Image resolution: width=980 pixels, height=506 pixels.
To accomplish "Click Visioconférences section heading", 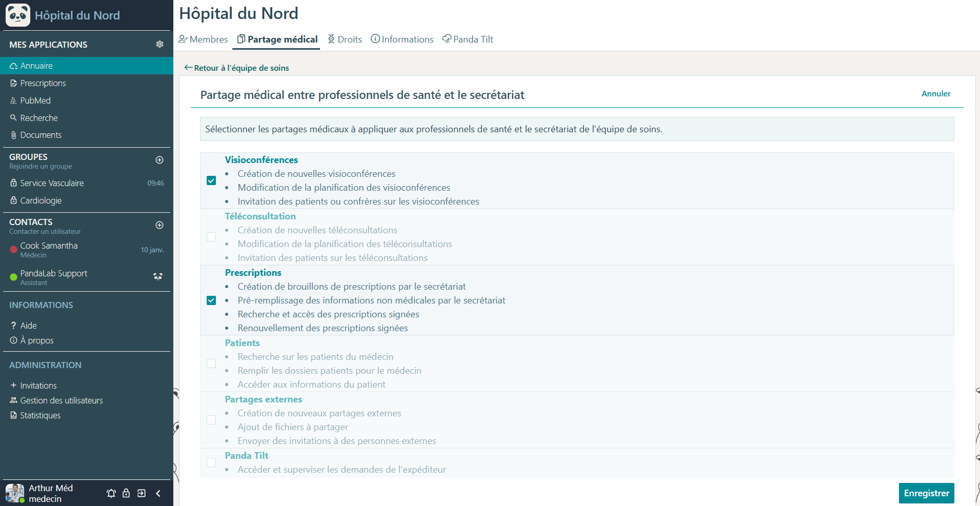I will [x=262, y=160].
